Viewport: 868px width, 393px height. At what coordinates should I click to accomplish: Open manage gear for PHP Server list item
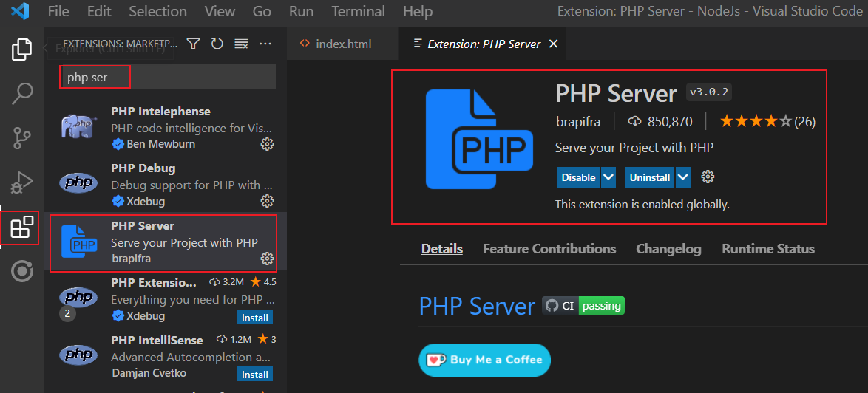267,259
